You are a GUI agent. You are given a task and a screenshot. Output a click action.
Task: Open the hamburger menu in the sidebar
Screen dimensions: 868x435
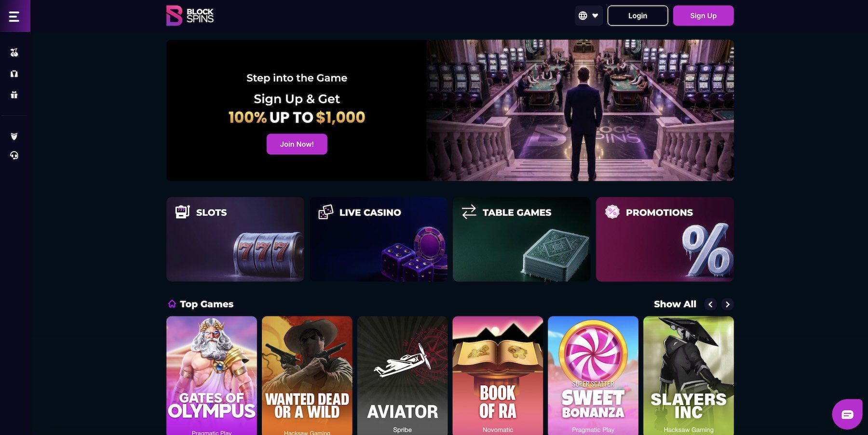14,16
